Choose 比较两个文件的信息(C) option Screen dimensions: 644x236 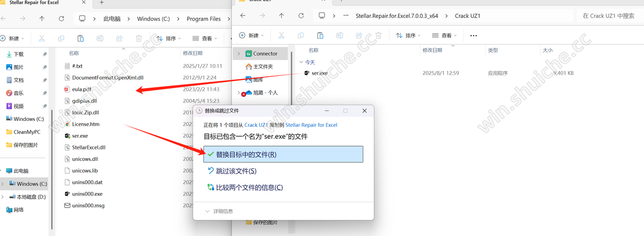(x=245, y=188)
